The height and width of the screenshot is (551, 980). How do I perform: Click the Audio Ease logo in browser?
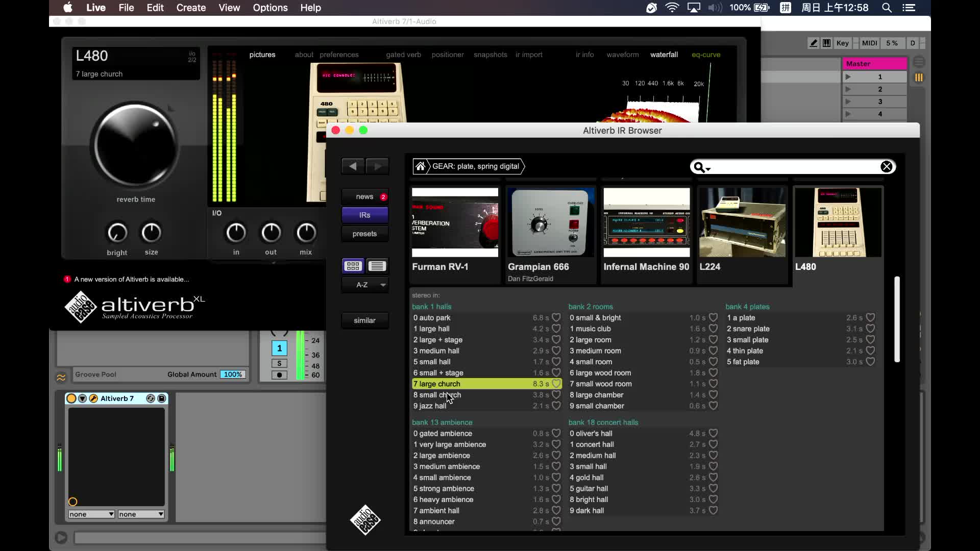tap(365, 520)
